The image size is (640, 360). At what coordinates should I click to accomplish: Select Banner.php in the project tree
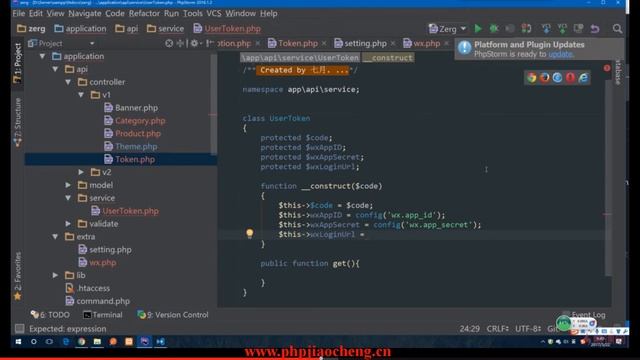131,108
